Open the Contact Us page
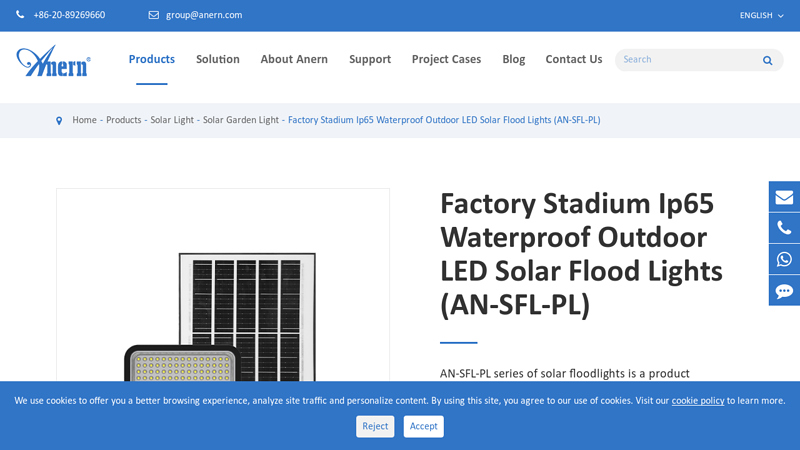The height and width of the screenshot is (450, 800). click(574, 59)
